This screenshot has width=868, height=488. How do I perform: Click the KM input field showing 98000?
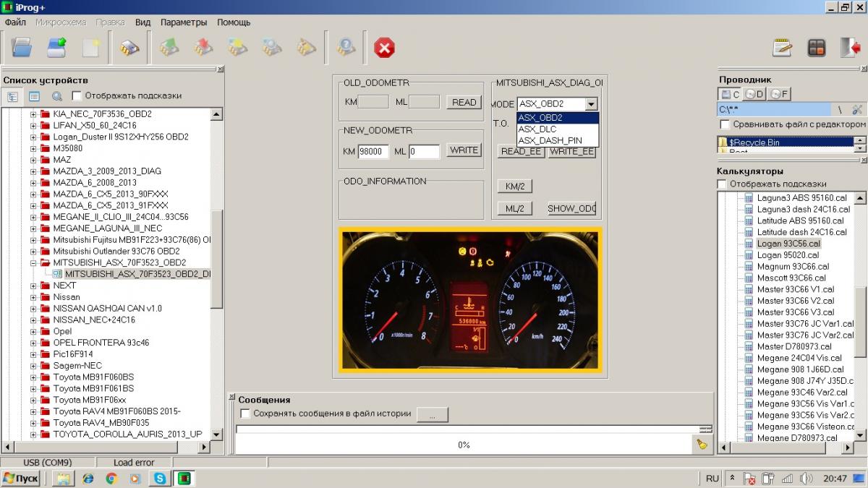tap(373, 152)
